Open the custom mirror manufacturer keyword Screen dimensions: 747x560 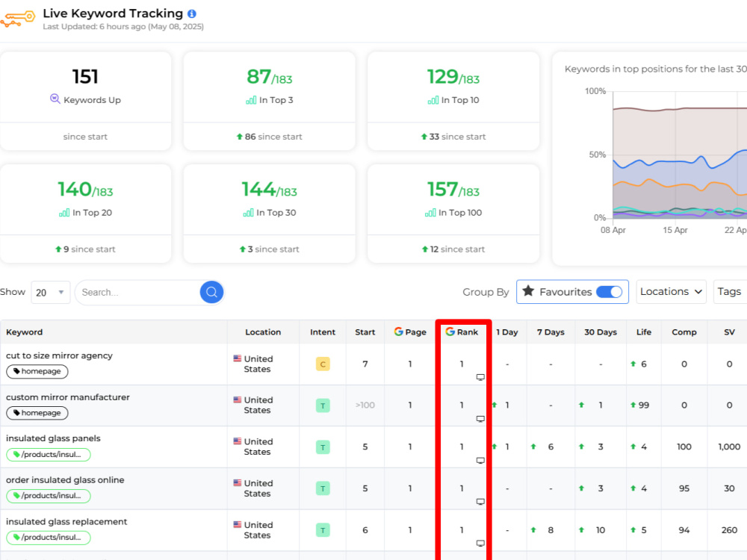[68, 397]
